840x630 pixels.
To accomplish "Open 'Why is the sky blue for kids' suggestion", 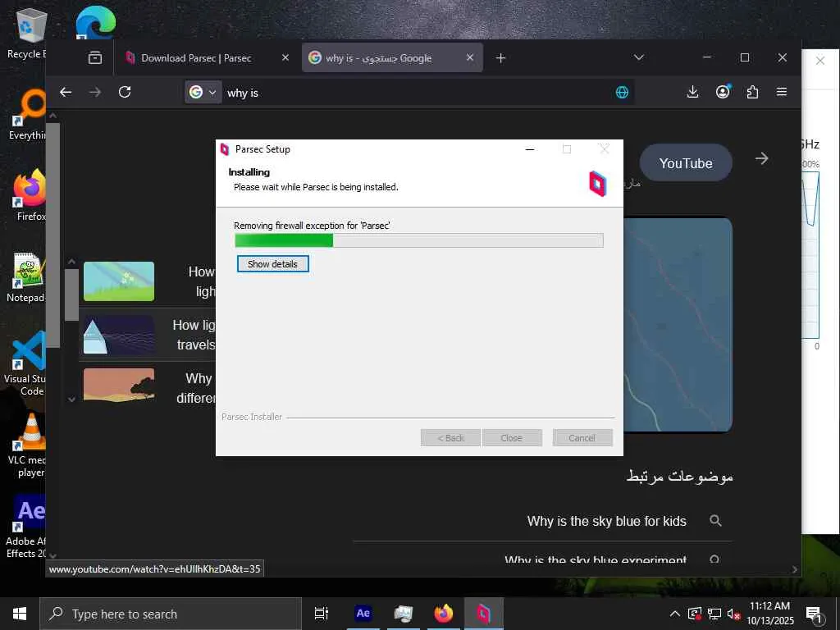I will [606, 521].
